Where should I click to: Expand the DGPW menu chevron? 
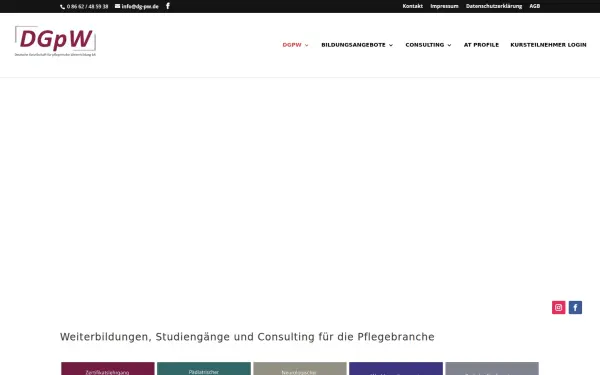coord(307,45)
